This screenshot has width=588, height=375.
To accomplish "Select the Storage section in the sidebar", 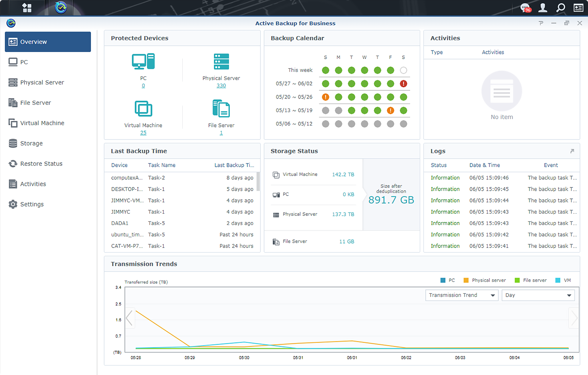I will tap(31, 143).
